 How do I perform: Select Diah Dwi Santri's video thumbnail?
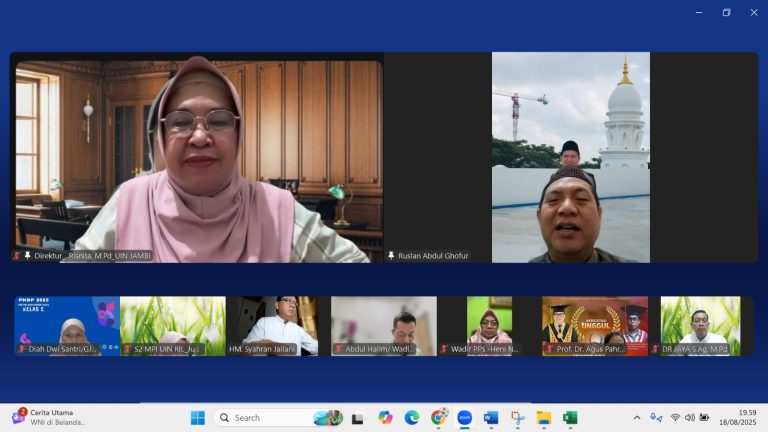67,326
